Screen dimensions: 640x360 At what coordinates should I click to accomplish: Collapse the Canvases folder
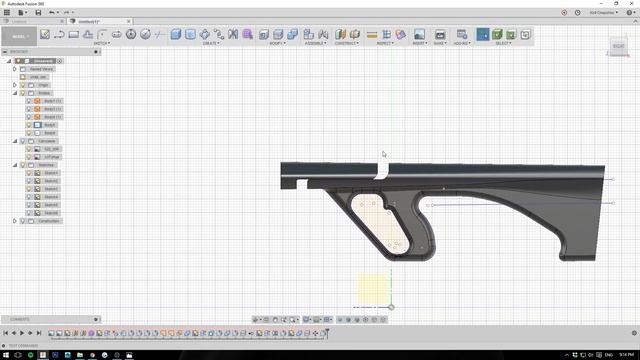[x=15, y=141]
